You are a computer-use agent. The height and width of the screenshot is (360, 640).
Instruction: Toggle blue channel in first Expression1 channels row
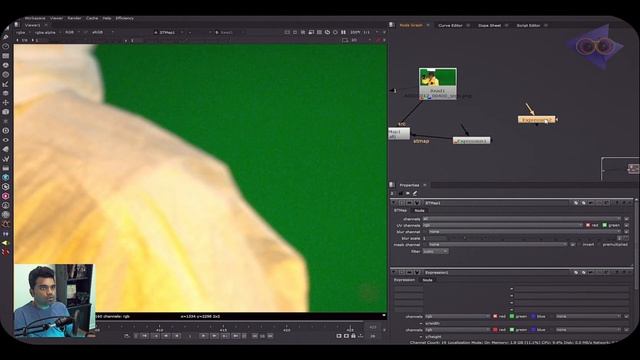pyautogui.click(x=533, y=316)
